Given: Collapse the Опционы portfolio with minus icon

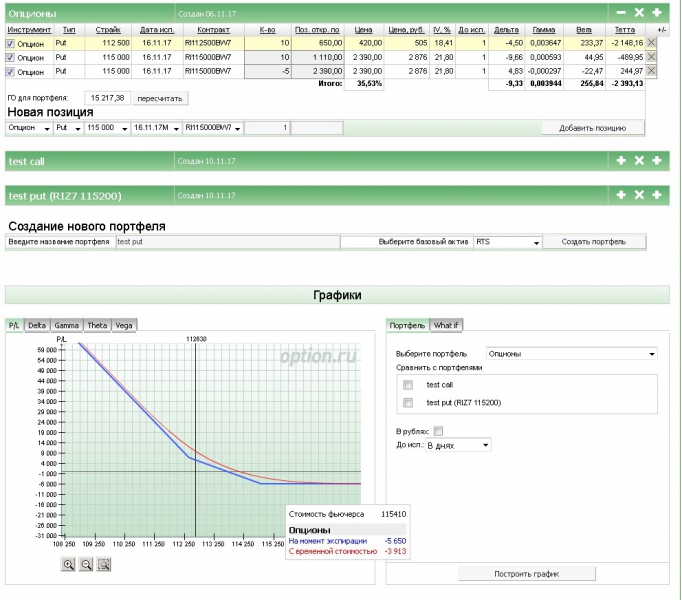Looking at the screenshot, I should coord(620,12).
